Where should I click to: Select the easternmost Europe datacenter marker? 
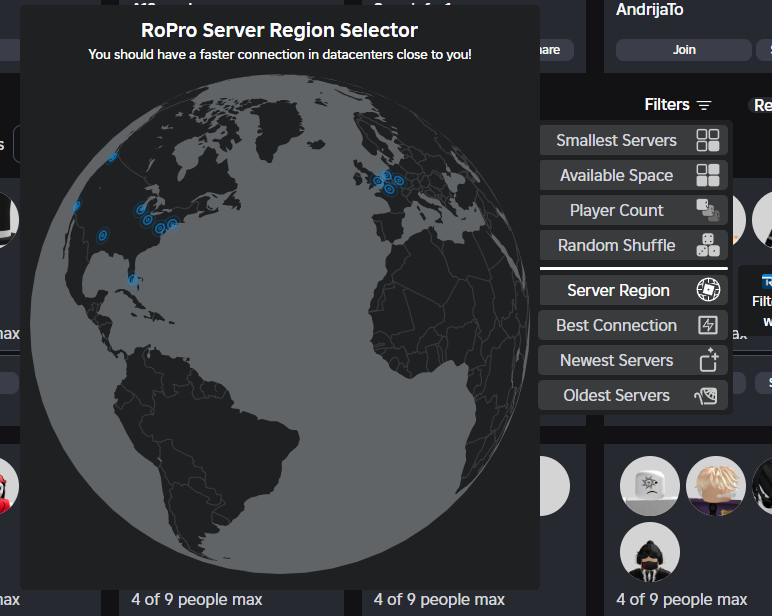399,181
